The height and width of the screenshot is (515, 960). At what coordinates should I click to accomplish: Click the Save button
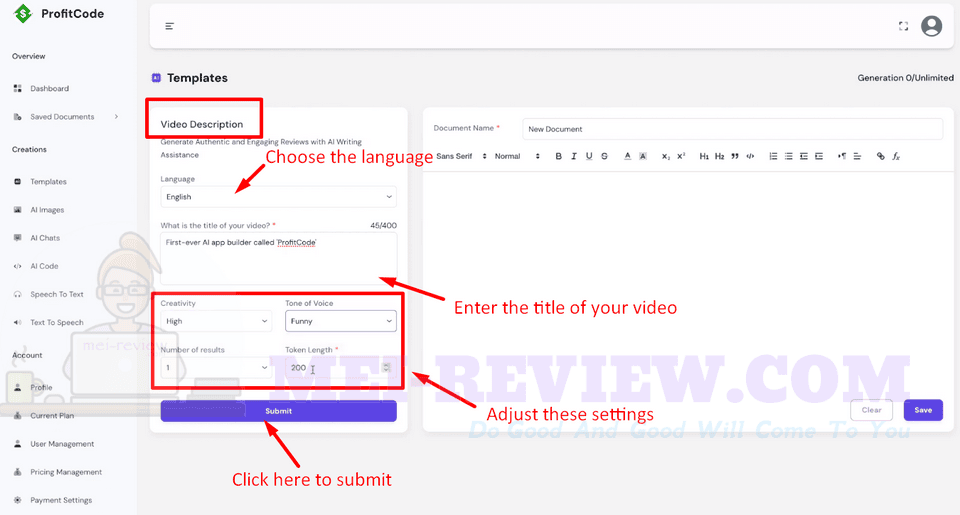923,410
